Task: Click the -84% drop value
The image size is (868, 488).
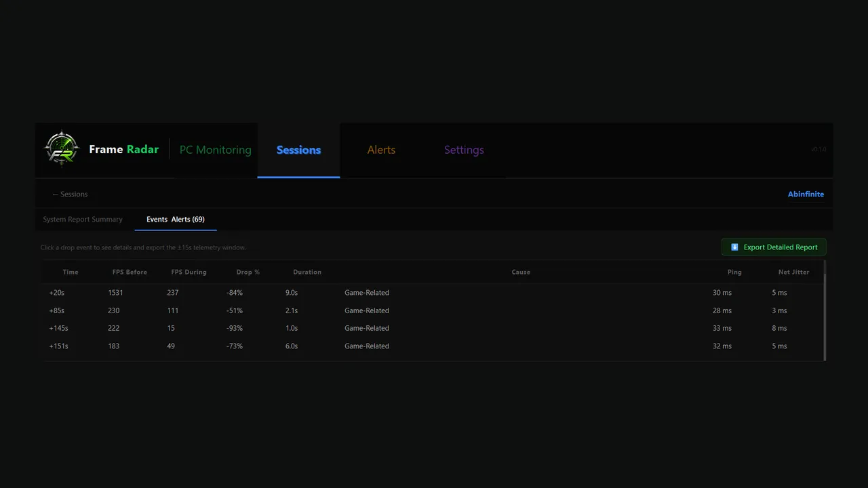Action: pyautogui.click(x=235, y=293)
